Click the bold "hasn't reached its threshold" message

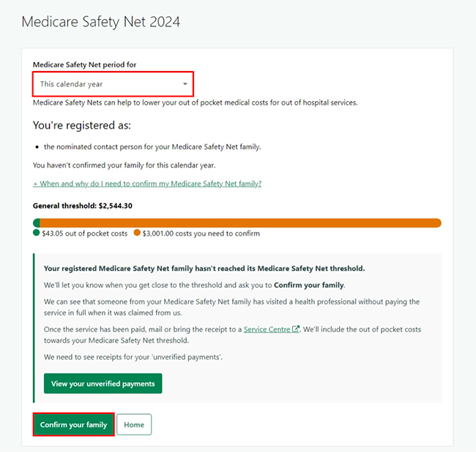click(x=204, y=269)
